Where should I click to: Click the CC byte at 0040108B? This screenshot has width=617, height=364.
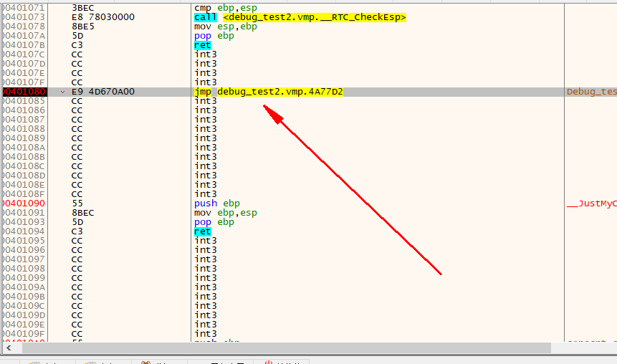tap(77, 157)
